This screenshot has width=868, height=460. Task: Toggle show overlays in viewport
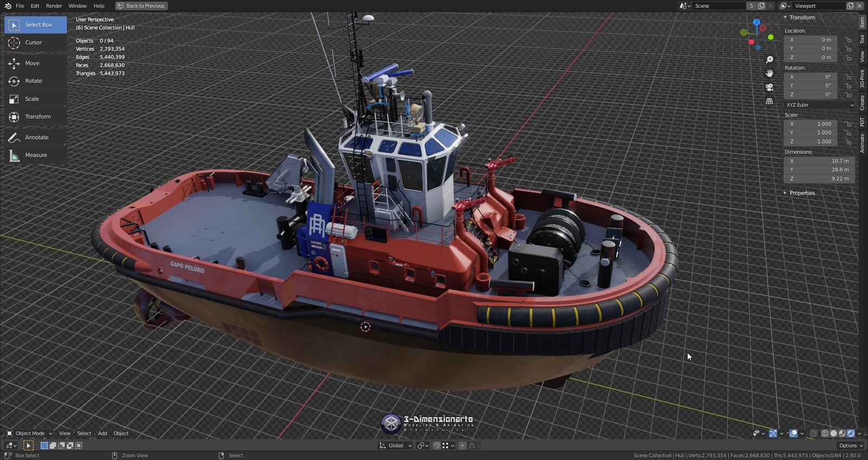[794, 433]
